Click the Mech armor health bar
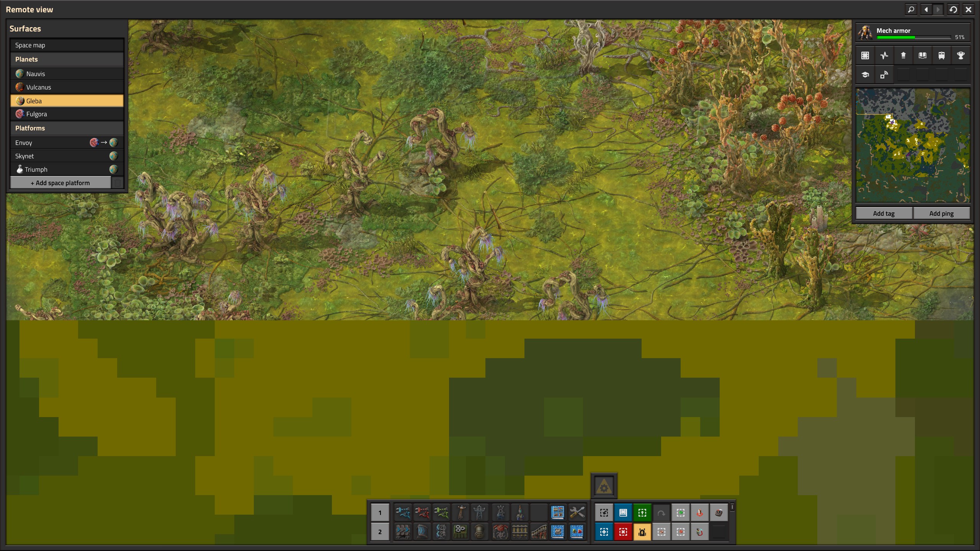Screen dimensions: 980x551 point(914,37)
